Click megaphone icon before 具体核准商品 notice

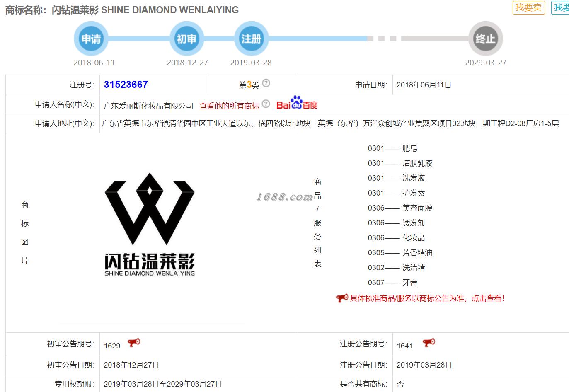point(342,298)
